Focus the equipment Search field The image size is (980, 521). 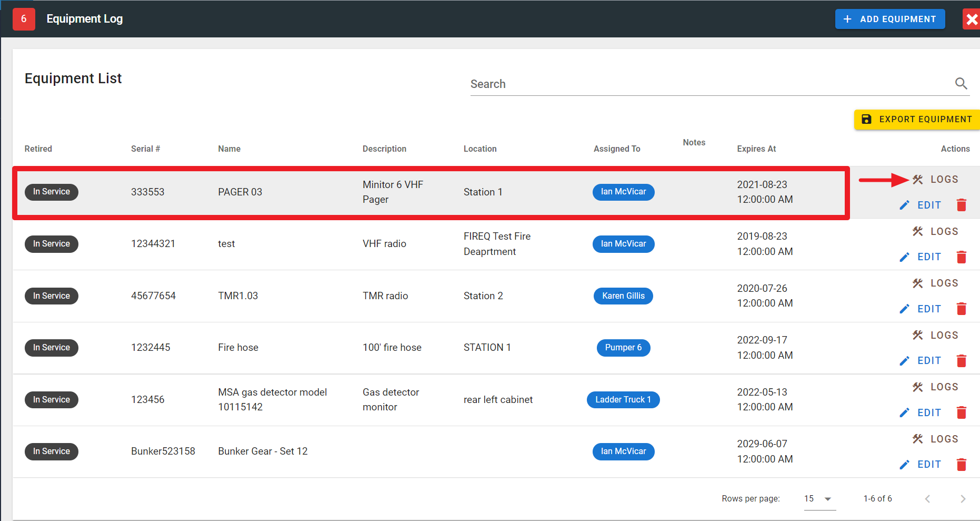coord(711,84)
